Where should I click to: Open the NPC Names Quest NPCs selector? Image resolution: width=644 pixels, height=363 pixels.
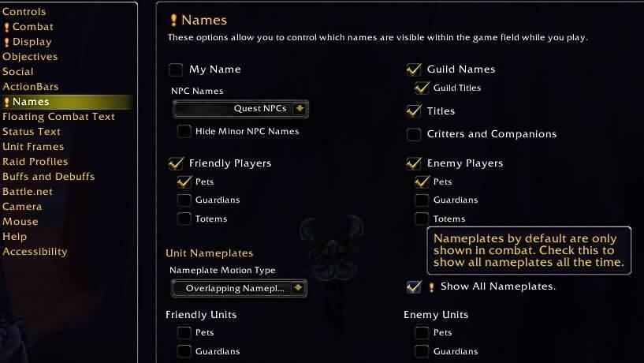click(x=240, y=109)
